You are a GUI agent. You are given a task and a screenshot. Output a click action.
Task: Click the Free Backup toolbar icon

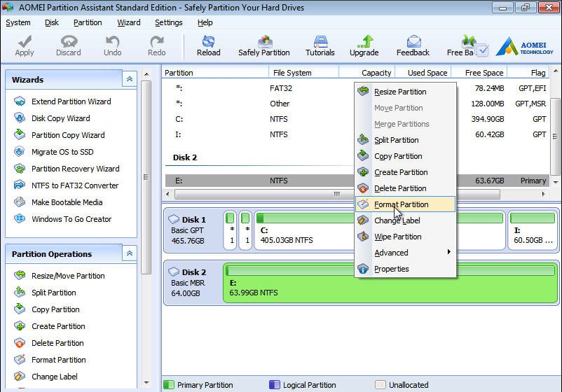click(x=468, y=41)
